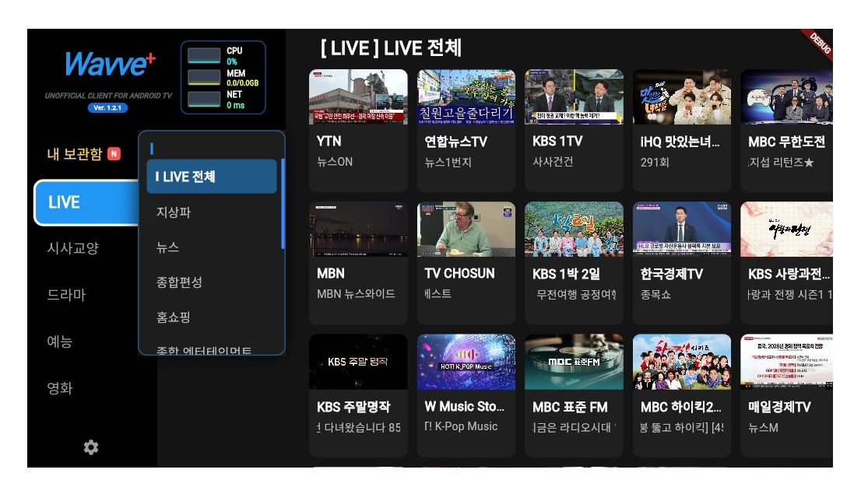This screenshot has height=501, width=868.
Task: Choose 지상파 in the LIVE submenu
Action: pos(174,212)
